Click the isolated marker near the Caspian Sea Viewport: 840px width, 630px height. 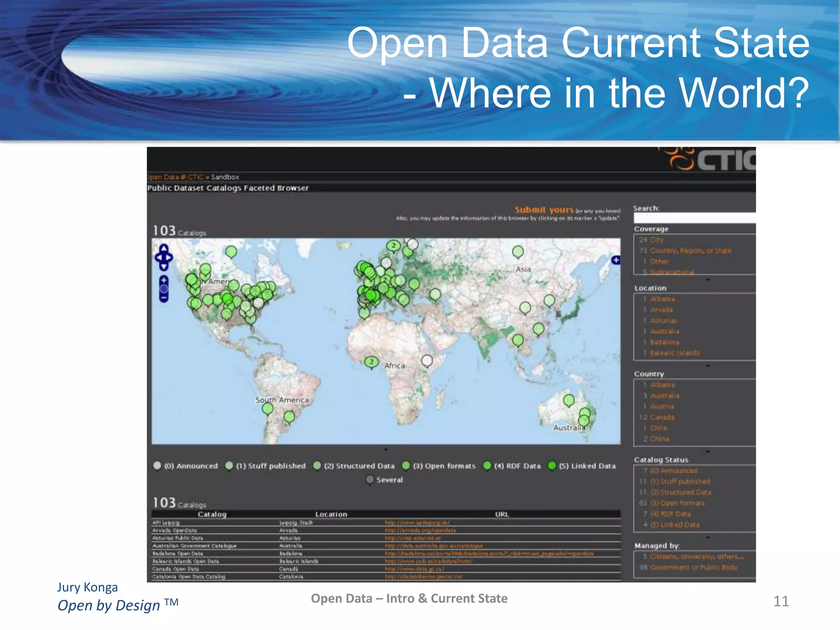click(435, 294)
